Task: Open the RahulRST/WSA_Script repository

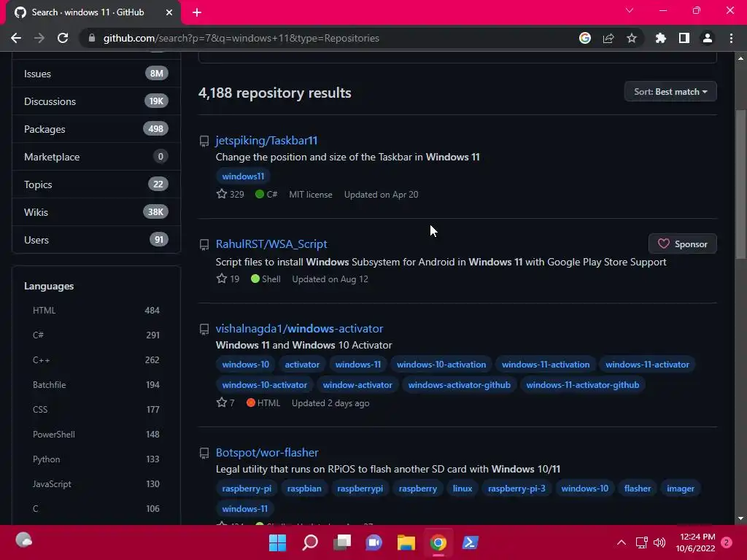Action: click(271, 244)
